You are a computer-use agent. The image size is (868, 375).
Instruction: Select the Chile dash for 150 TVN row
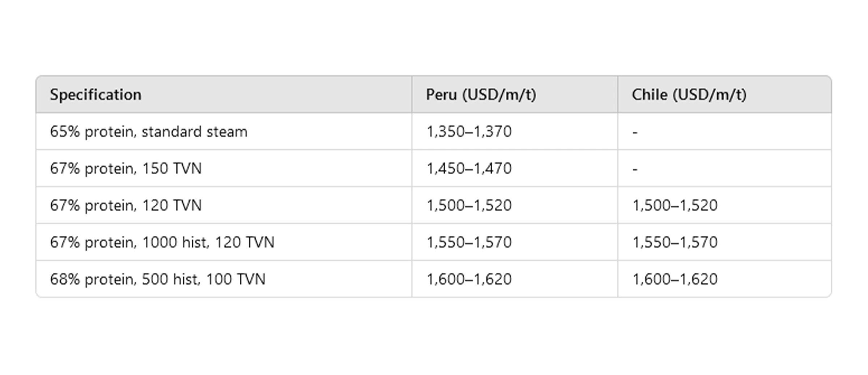(x=635, y=169)
